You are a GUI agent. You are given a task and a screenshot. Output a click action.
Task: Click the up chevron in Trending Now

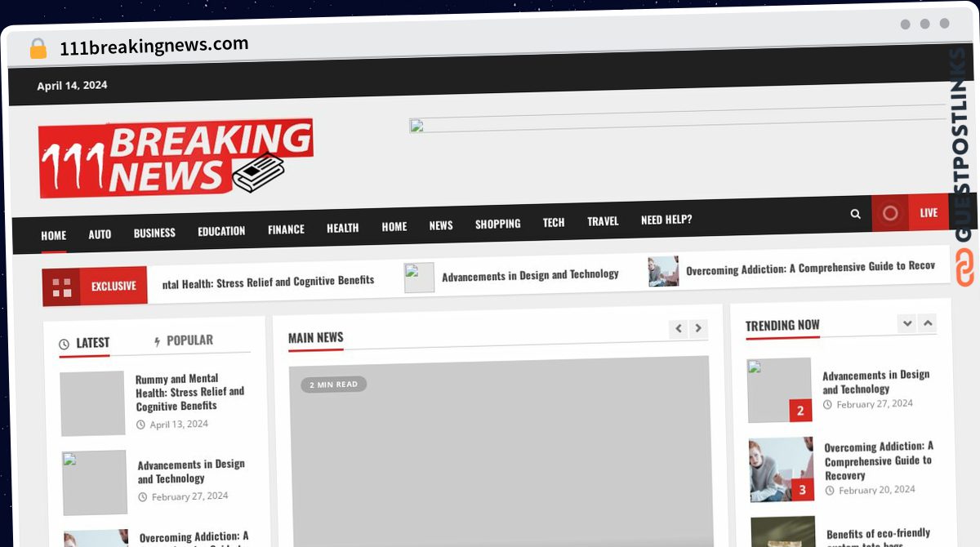click(x=927, y=323)
